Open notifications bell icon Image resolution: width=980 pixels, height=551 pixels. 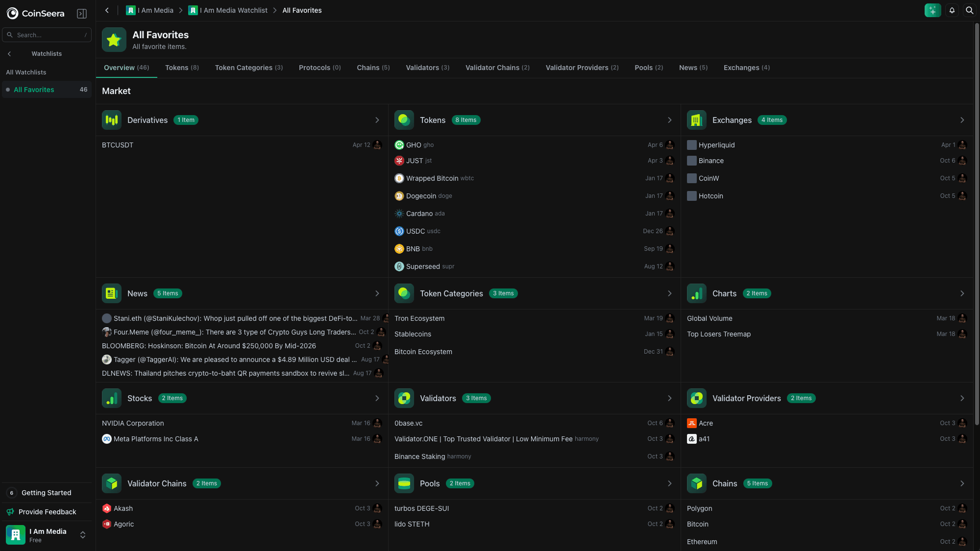(952, 10)
